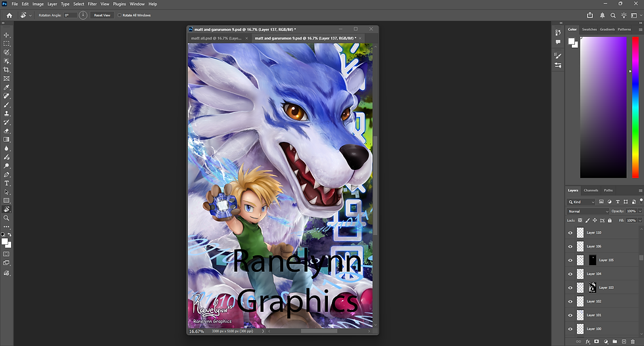Click the Delete layer trash icon
The image size is (644, 346).
point(632,341)
